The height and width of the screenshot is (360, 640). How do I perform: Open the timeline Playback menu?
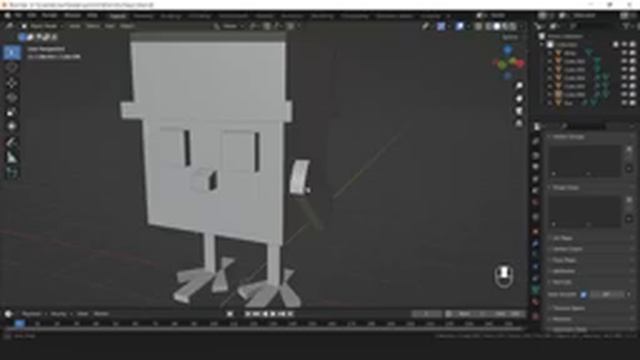point(32,314)
